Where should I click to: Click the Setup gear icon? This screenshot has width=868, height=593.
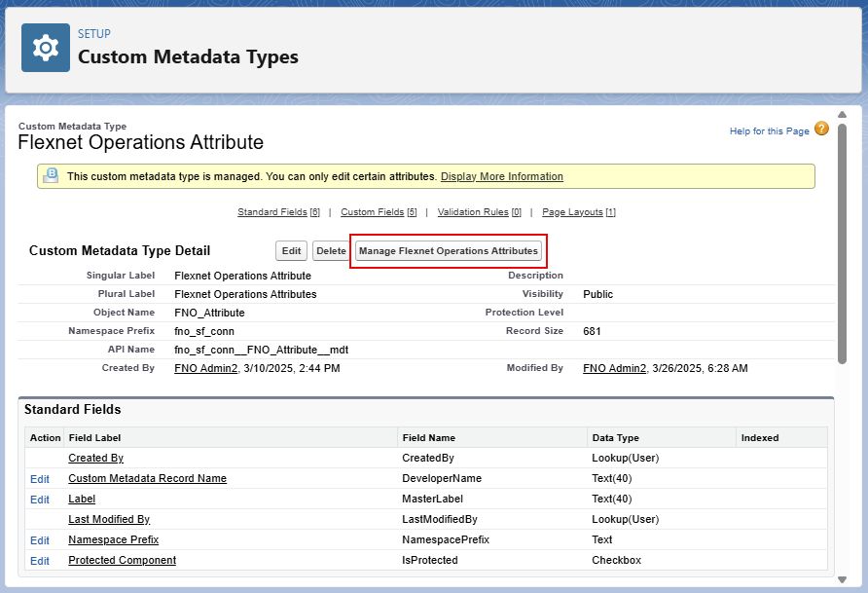[x=46, y=48]
